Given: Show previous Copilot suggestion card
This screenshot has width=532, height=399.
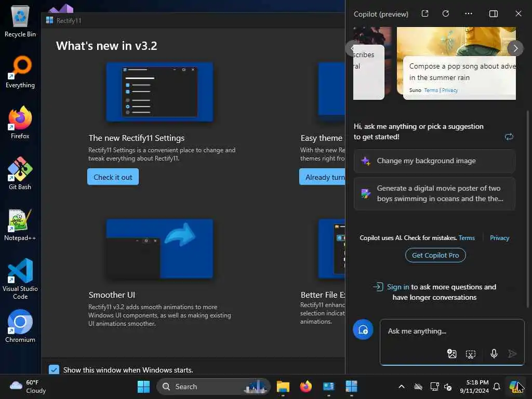Looking at the screenshot, I should coord(353,48).
